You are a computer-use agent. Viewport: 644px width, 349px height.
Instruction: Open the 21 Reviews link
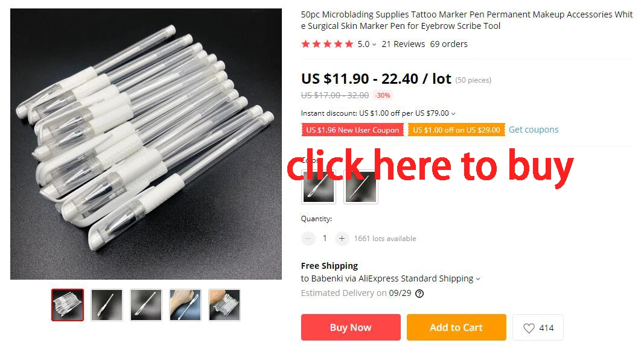coord(403,44)
